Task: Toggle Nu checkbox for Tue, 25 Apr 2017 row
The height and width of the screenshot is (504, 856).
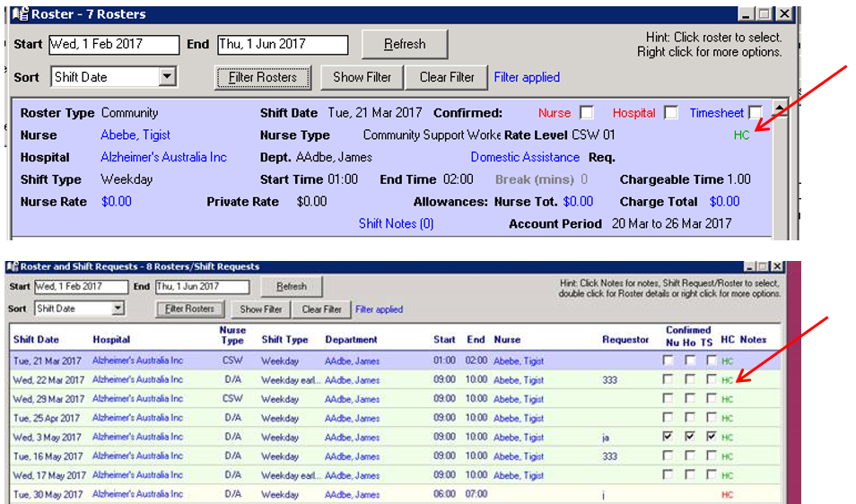Action: point(668,417)
